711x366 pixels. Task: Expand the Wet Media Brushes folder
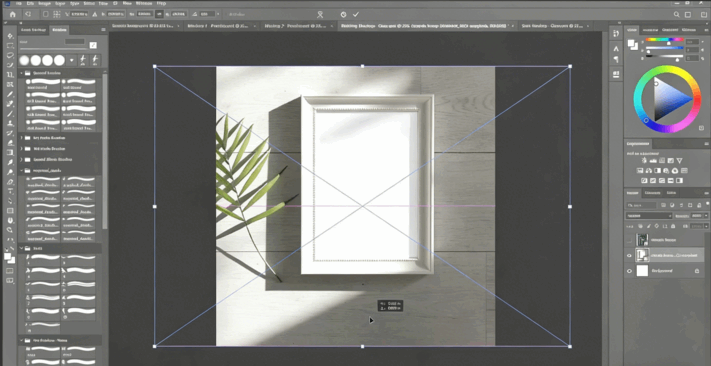pos(21,149)
